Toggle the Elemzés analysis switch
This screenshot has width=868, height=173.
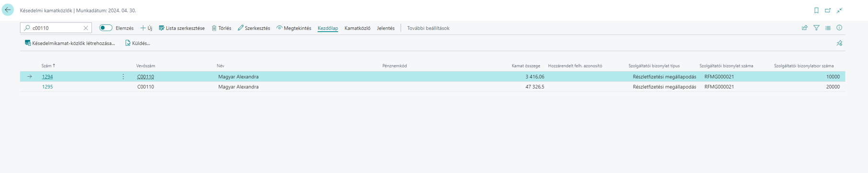coord(105,28)
